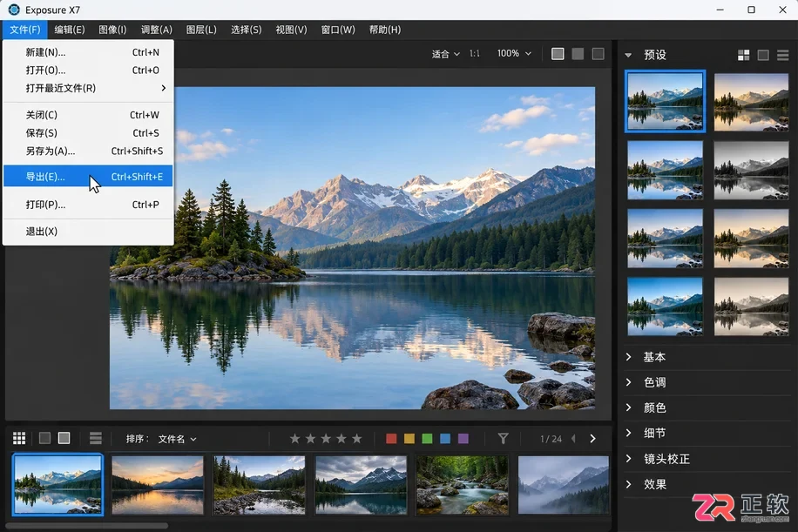The image size is (798, 532).
Task: Show filmstrip grid view icon
Action: tap(19, 438)
